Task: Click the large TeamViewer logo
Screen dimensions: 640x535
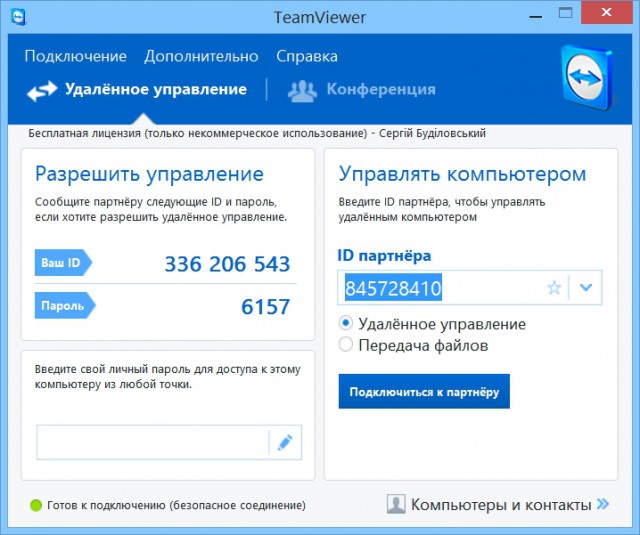Action: click(x=587, y=78)
